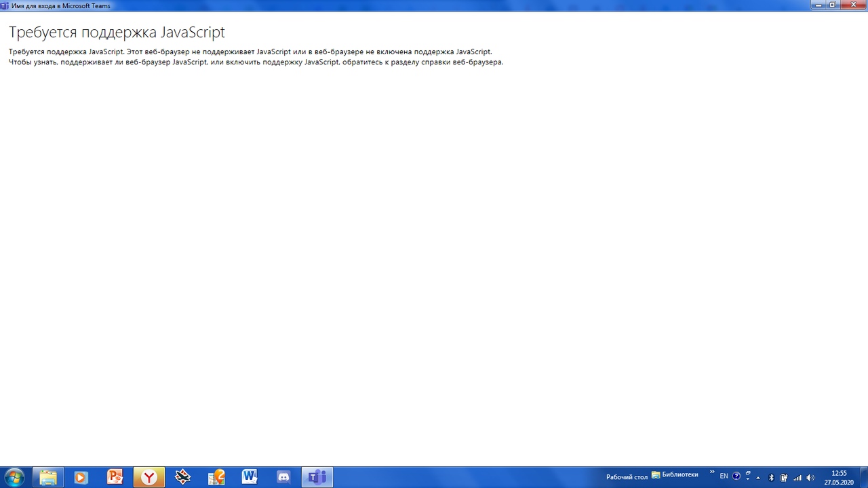Open the clock showing 12:55
The image size is (868, 488).
839,477
